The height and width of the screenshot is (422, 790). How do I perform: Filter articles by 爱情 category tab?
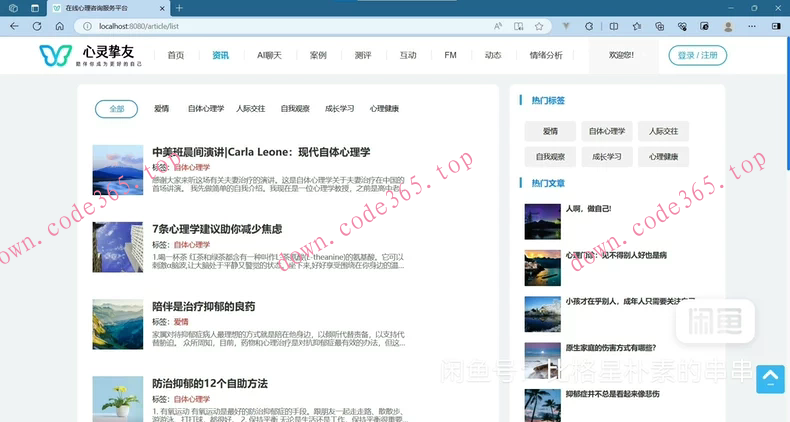[162, 109]
